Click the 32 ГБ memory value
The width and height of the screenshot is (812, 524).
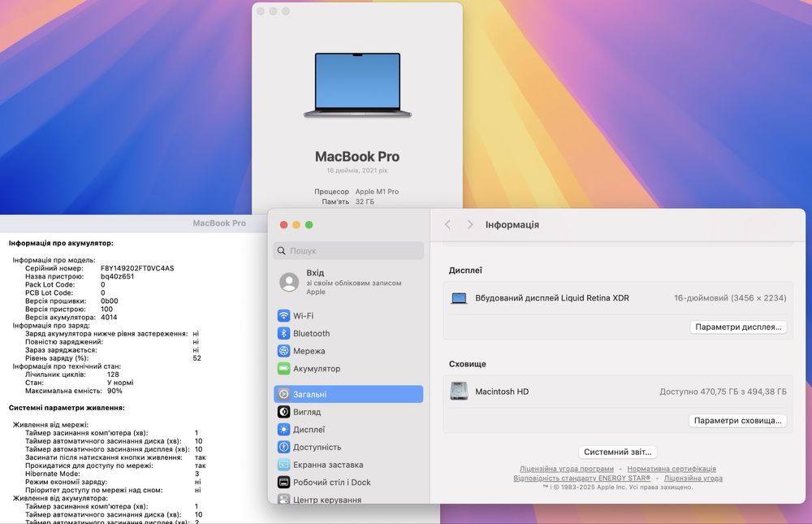pyautogui.click(x=365, y=201)
